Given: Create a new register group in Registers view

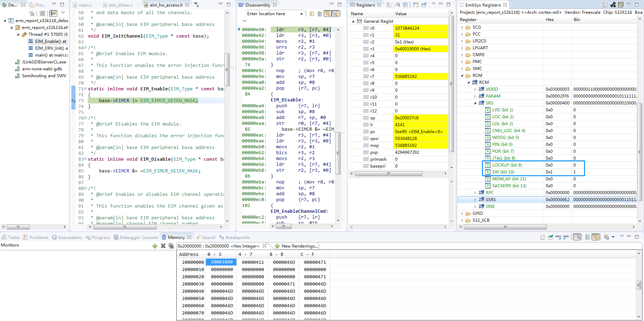Looking at the screenshot, I should pos(415,4).
